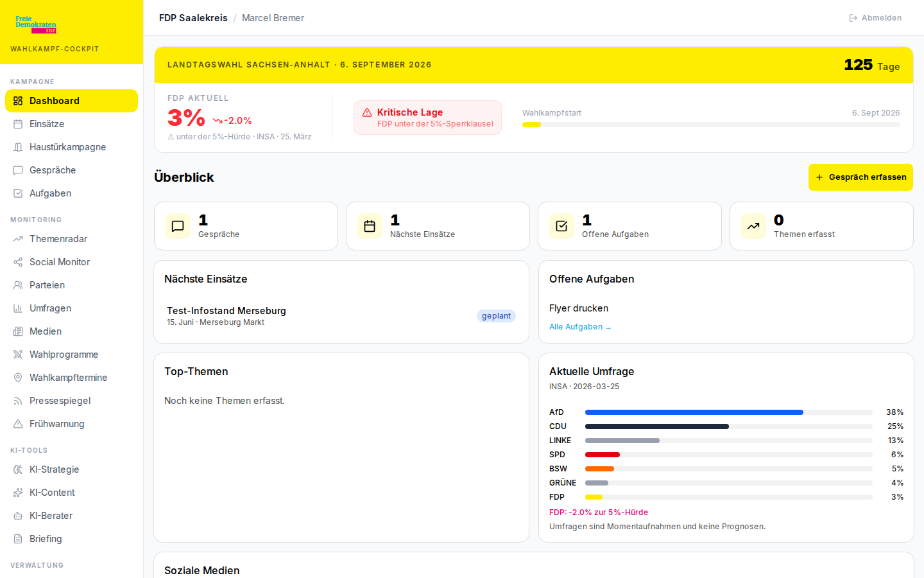Viewport: 924px width, 578px height.
Task: Open the Themen erfasst count card
Action: point(821,226)
